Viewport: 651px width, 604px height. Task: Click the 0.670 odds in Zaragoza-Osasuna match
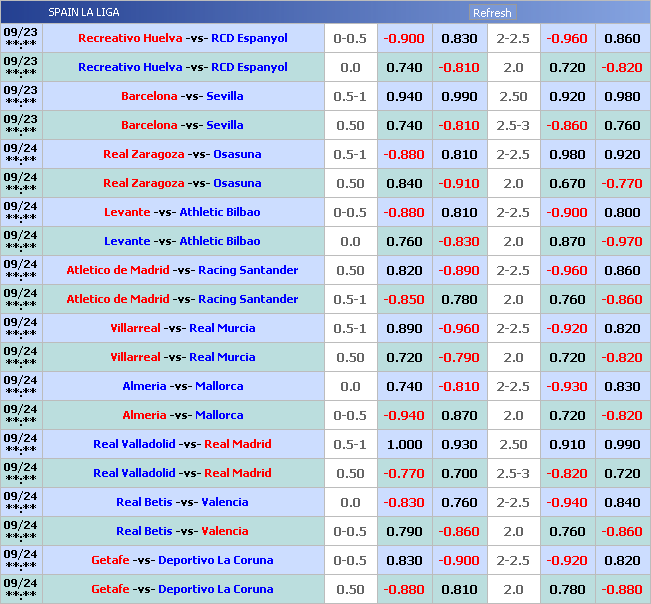click(x=567, y=184)
